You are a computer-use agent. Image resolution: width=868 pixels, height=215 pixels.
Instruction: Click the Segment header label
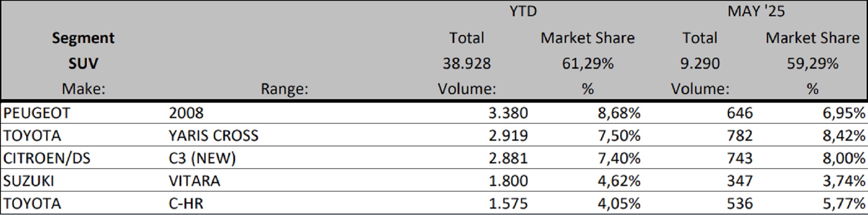(83, 38)
